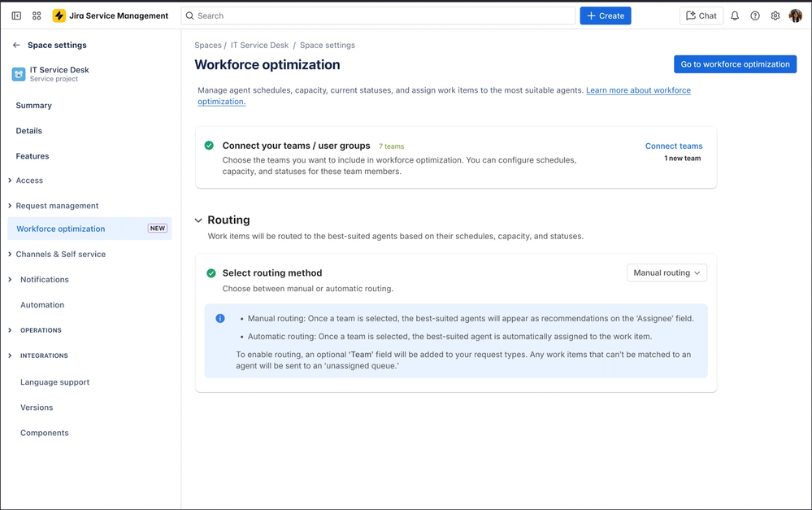Click the Go to workforce optimization button
This screenshot has height=510, width=812.
735,64
